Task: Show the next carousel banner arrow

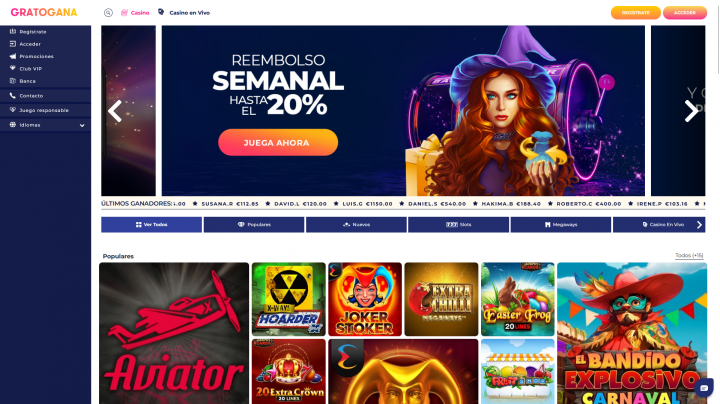Action: [691, 111]
